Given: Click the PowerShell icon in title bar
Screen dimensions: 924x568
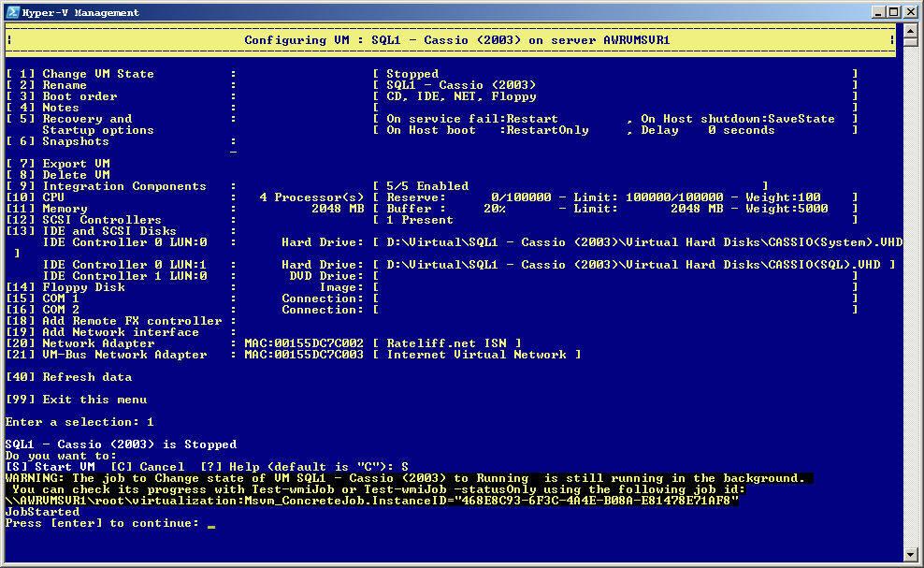Looking at the screenshot, I should coord(12,12).
